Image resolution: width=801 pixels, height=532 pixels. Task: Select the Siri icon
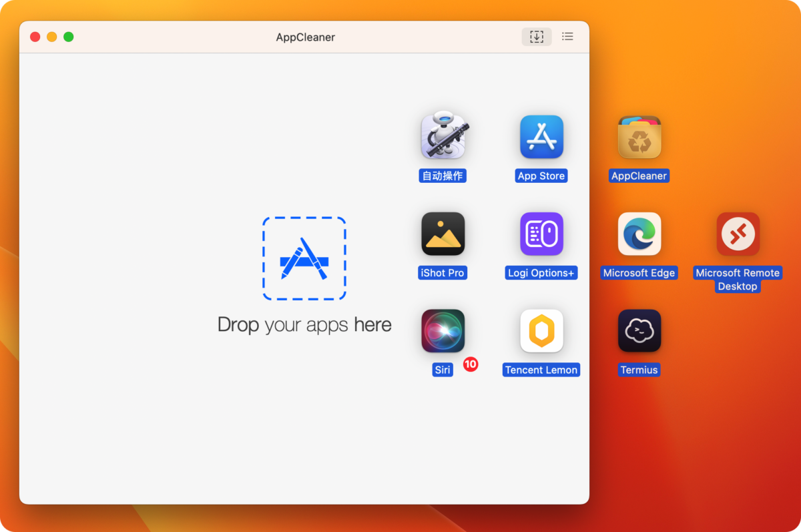[443, 330]
